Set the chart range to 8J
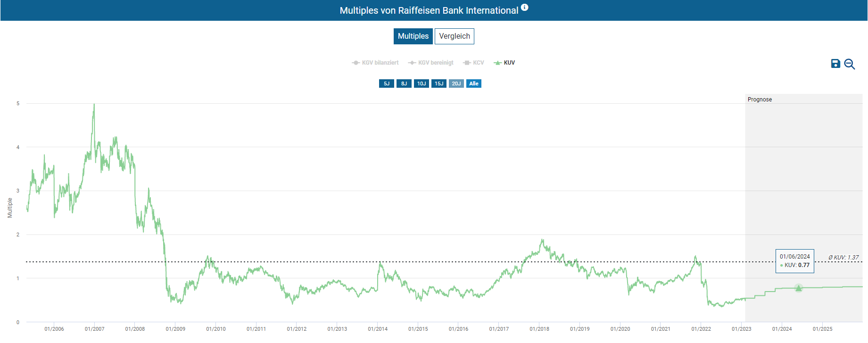Viewport: 868px width, 343px height. point(404,84)
